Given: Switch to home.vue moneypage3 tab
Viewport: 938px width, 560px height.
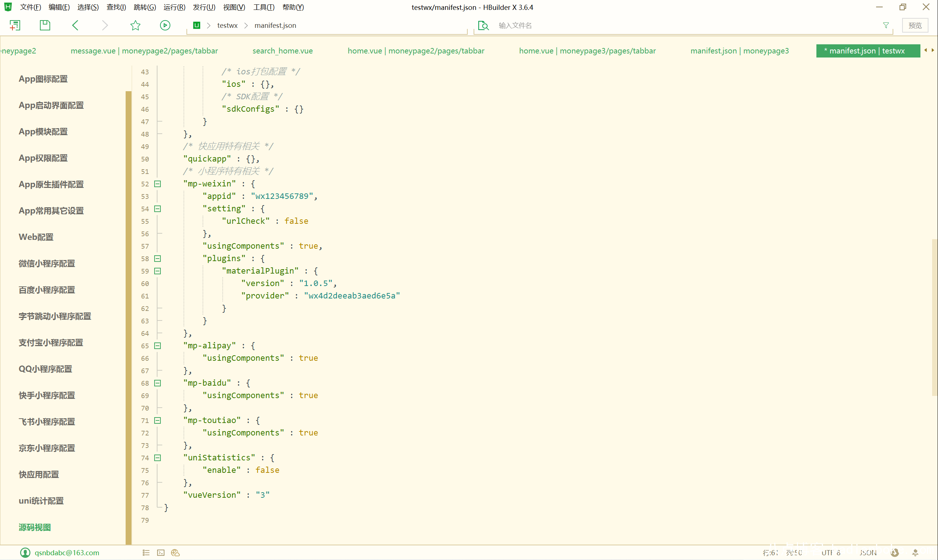Looking at the screenshot, I should [587, 51].
